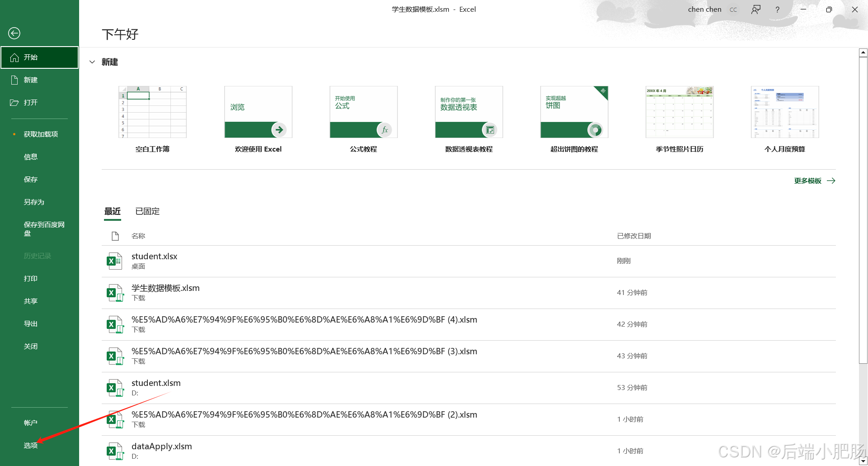Click the 刚刚 modified time entry

pyautogui.click(x=623, y=261)
